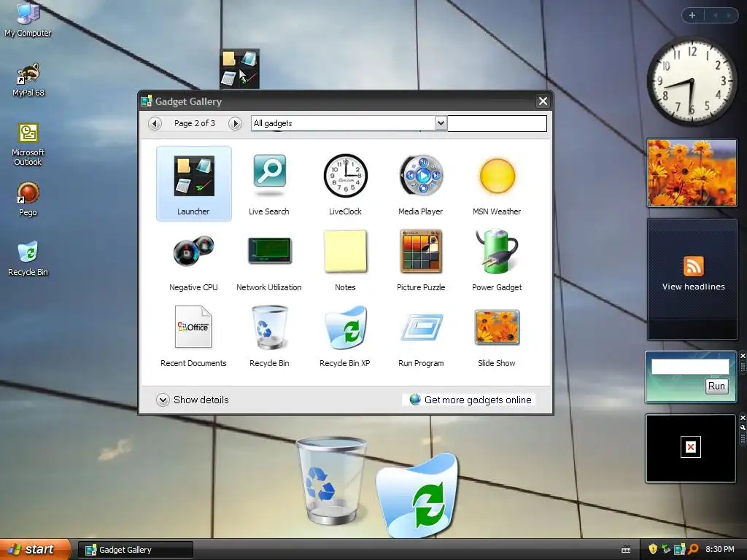Click the Run button in sidebar gadget
The height and width of the screenshot is (560, 747).
pyautogui.click(x=716, y=386)
